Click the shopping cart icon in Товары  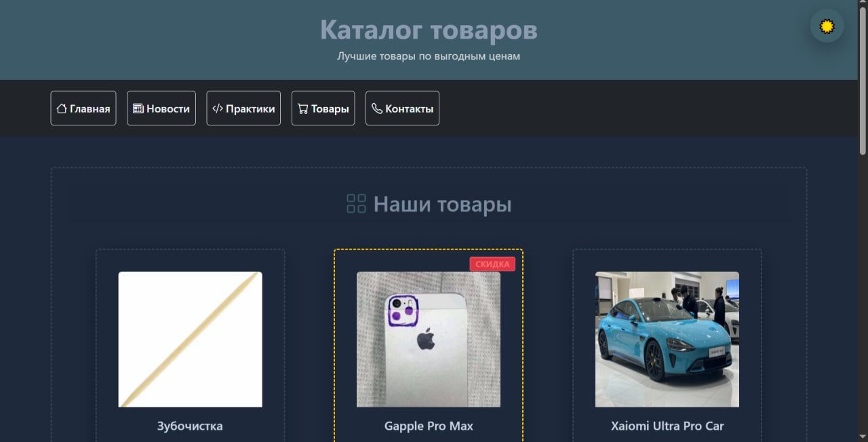(303, 108)
